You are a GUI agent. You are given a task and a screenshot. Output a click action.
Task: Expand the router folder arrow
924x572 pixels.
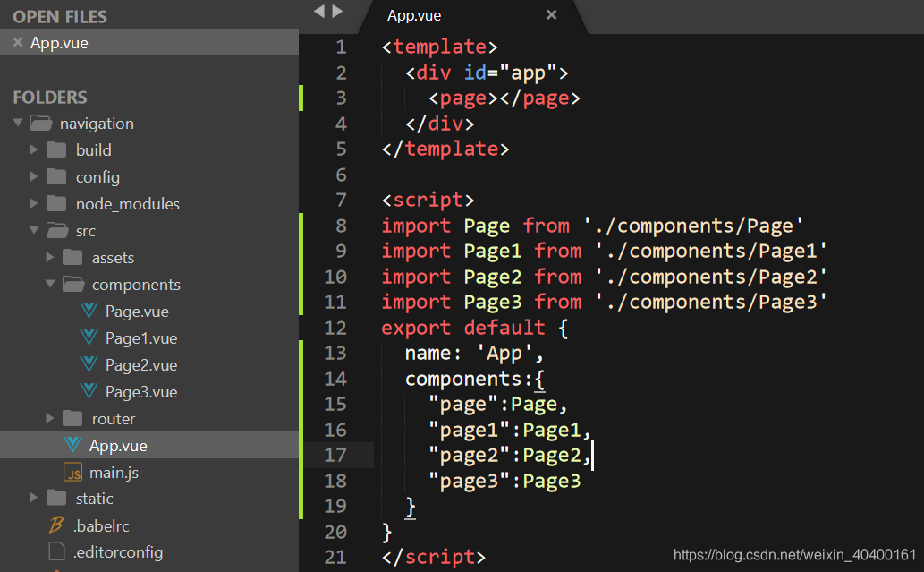[x=49, y=418]
